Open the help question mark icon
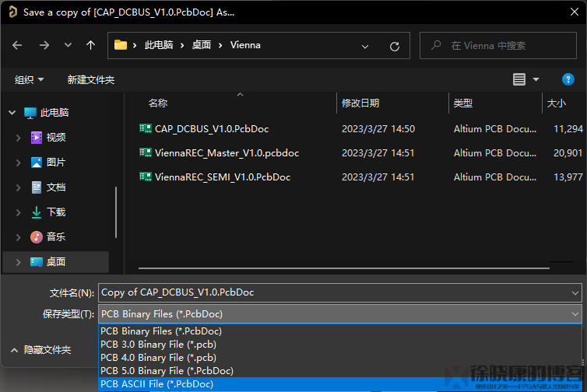The height and width of the screenshot is (392, 587). pyautogui.click(x=568, y=79)
